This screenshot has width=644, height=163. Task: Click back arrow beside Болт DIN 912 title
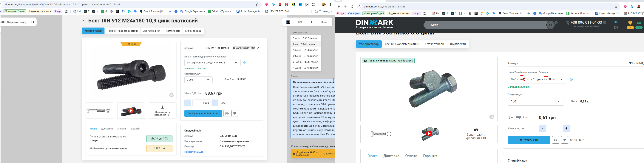coord(84,21)
